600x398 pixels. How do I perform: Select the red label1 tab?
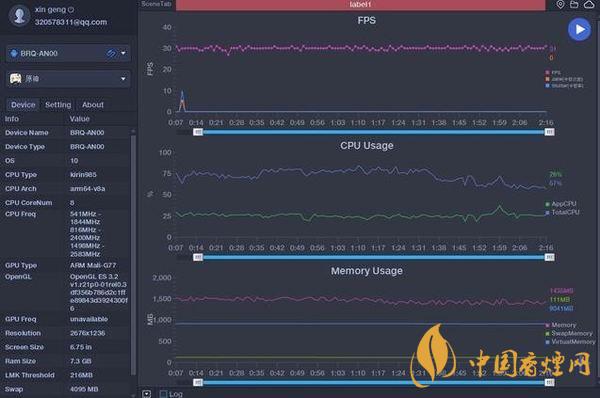(360, 5)
